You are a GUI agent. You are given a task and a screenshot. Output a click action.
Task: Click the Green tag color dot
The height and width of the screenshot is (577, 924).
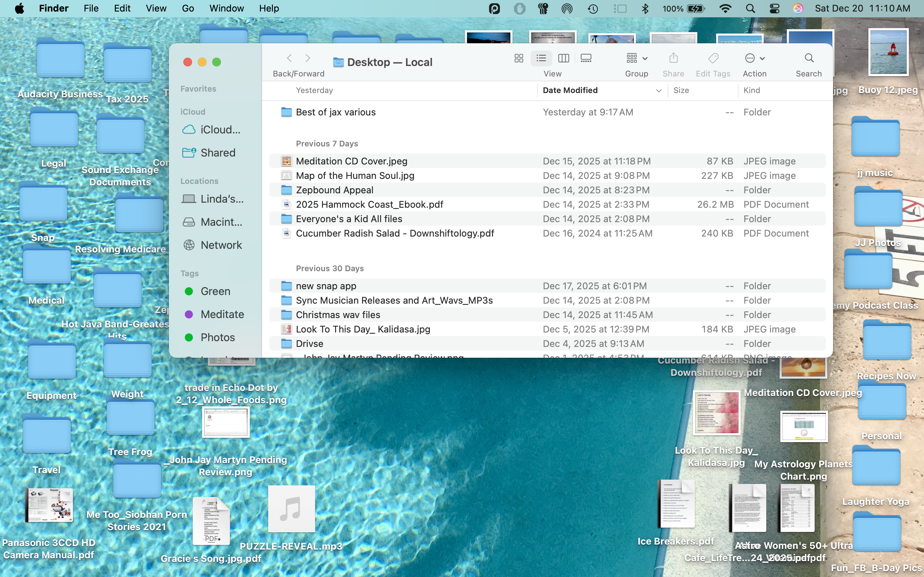(189, 291)
